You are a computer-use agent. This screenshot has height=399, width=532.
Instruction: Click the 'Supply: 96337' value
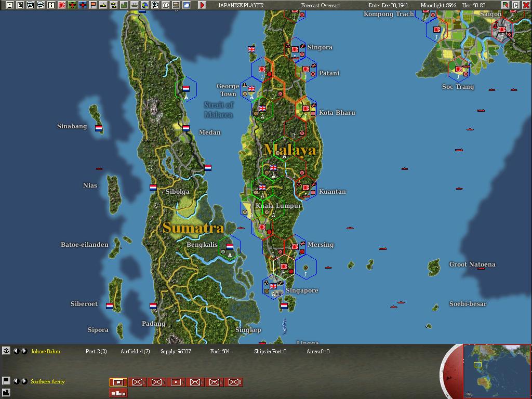(176, 351)
